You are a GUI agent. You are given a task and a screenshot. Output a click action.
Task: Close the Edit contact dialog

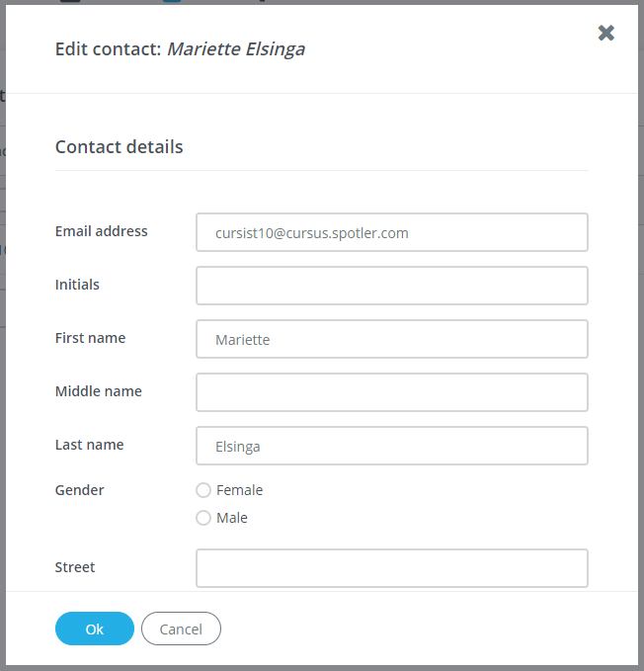coord(606,34)
